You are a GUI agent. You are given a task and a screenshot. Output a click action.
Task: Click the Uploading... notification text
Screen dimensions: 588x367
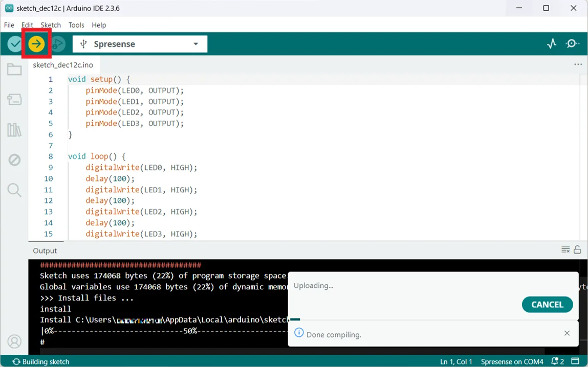314,285
